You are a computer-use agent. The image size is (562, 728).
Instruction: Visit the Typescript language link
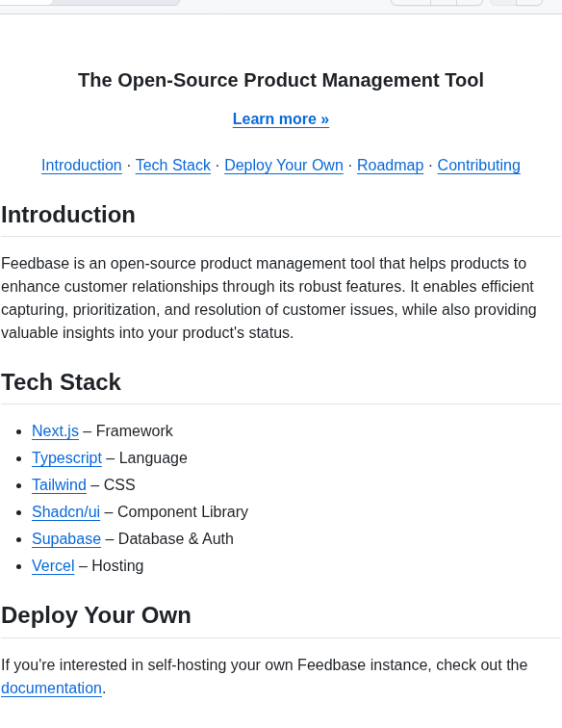click(66, 458)
